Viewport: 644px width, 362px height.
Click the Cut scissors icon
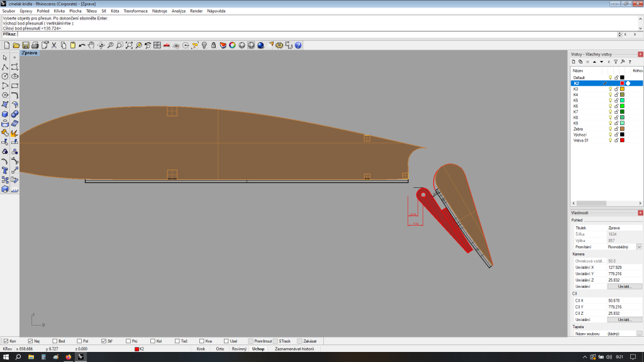(54, 45)
